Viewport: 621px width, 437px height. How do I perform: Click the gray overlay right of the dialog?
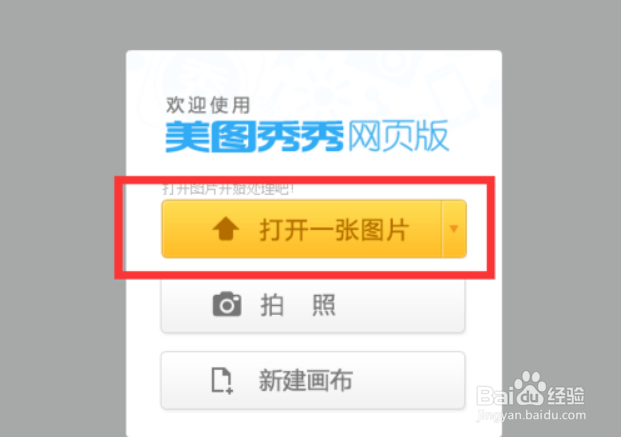pyautogui.click(x=562, y=198)
